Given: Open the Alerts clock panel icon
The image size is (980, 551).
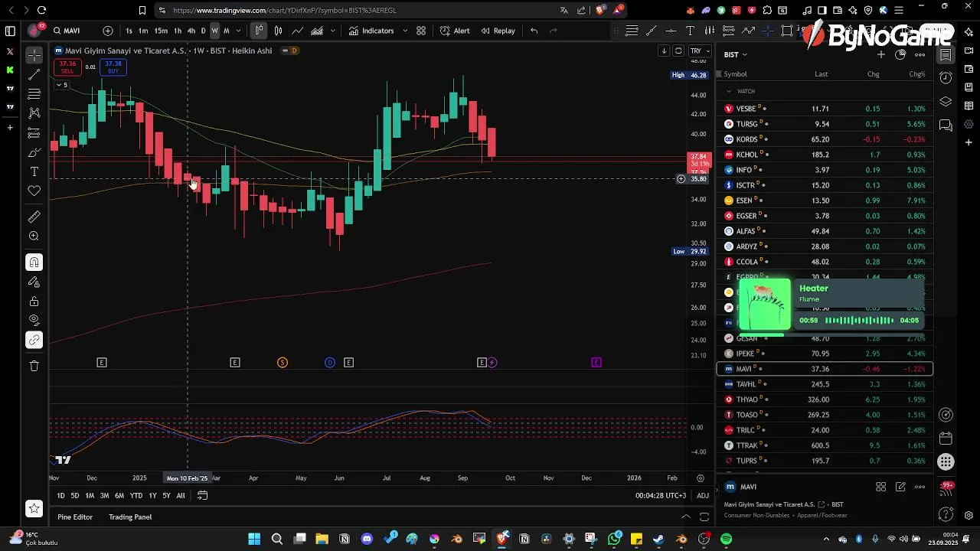Looking at the screenshot, I should pyautogui.click(x=946, y=78).
